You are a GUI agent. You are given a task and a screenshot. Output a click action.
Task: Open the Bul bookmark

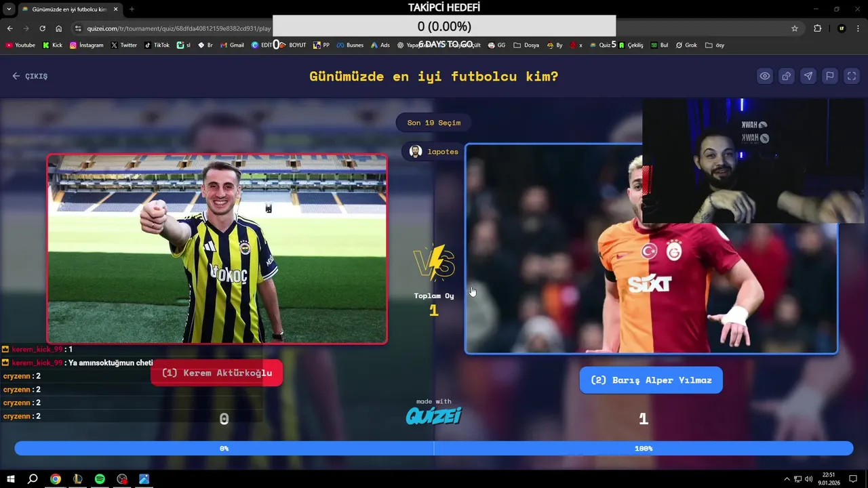(x=659, y=45)
